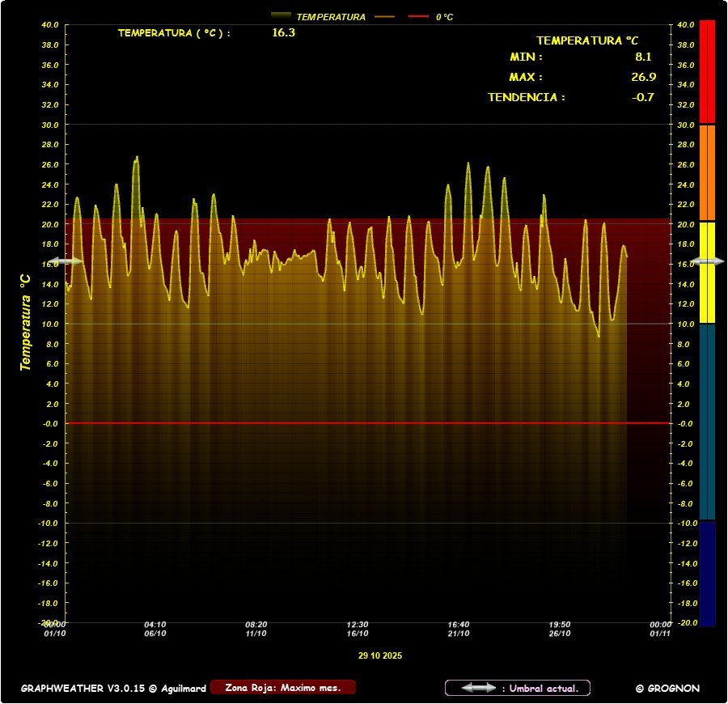The image size is (728, 704).
Task: Click the double arrow icon in Umbral actual legend
Action: coord(478,688)
